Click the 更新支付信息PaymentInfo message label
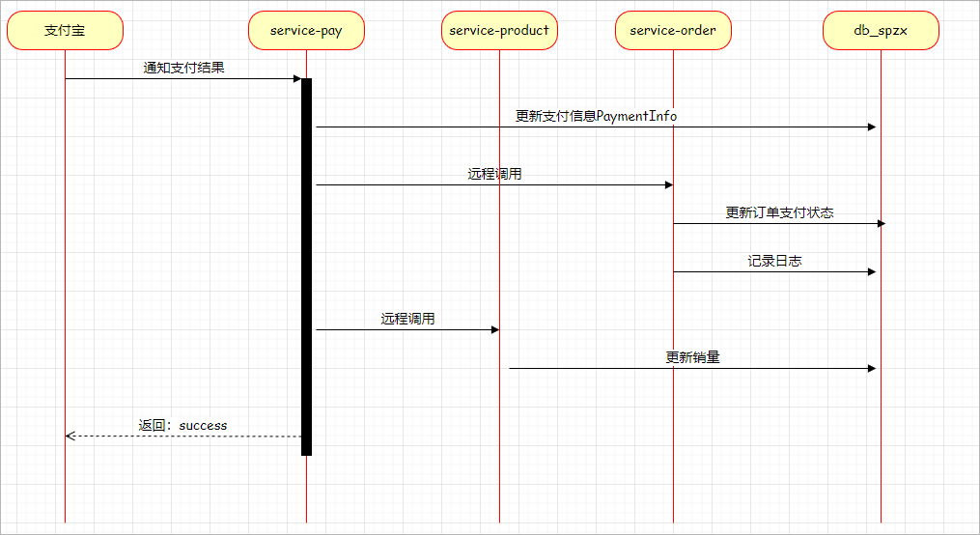 tap(596, 116)
